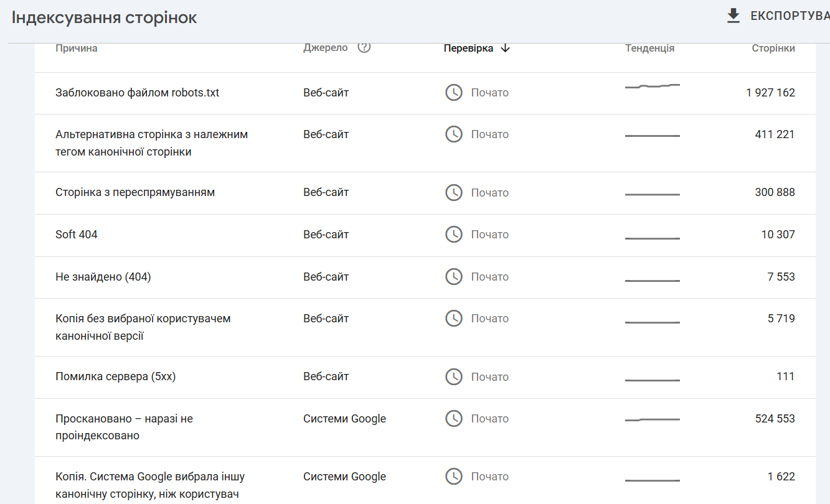Click the trend sparkline for robots.txt row

click(653, 86)
